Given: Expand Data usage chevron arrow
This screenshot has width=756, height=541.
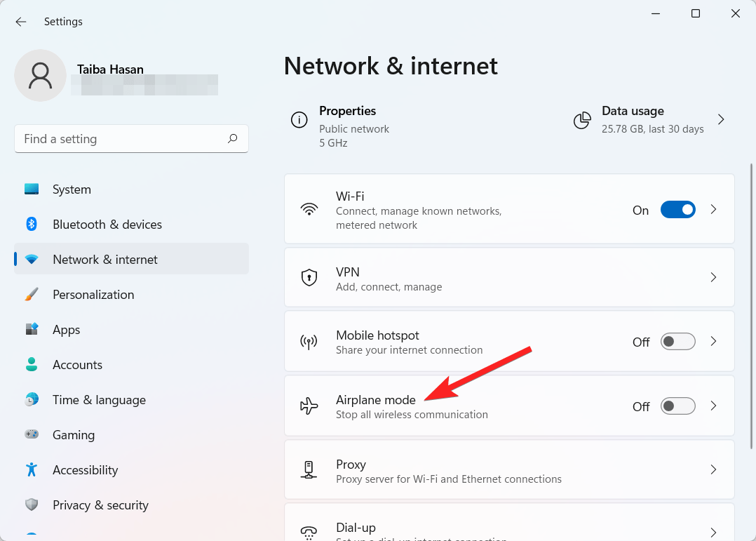Looking at the screenshot, I should (x=720, y=120).
